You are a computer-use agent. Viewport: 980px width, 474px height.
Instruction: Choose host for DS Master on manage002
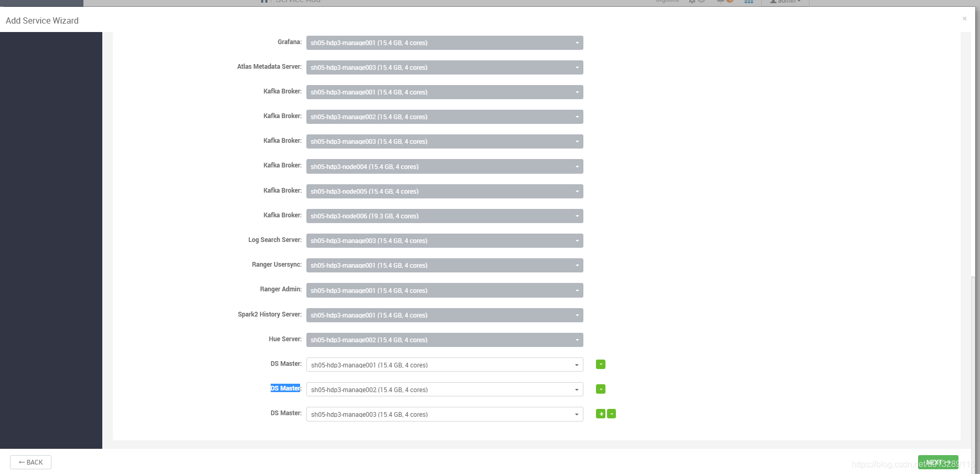click(x=445, y=389)
